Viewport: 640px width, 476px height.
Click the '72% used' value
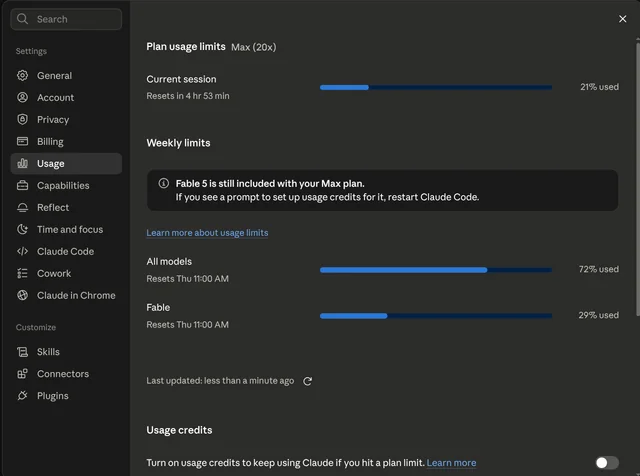pos(599,269)
